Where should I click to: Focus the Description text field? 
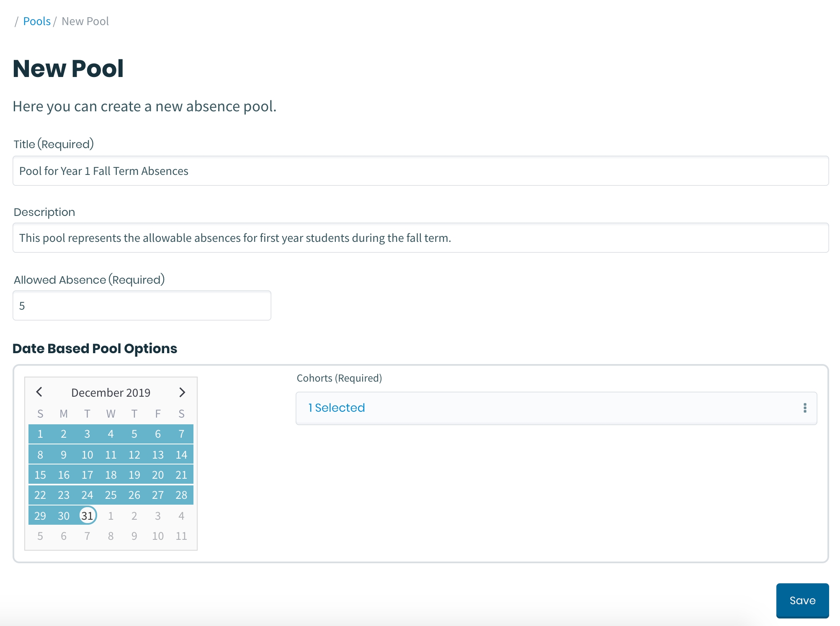[x=420, y=238]
